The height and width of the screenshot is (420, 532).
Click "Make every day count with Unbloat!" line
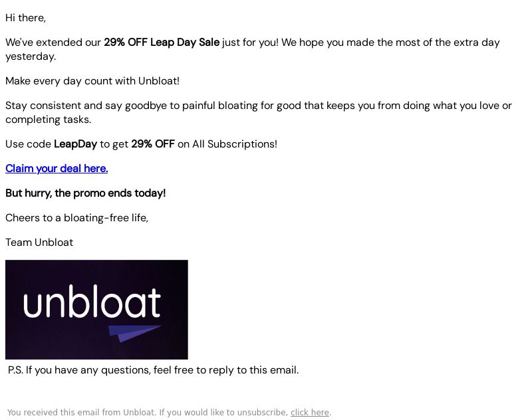tap(92, 81)
